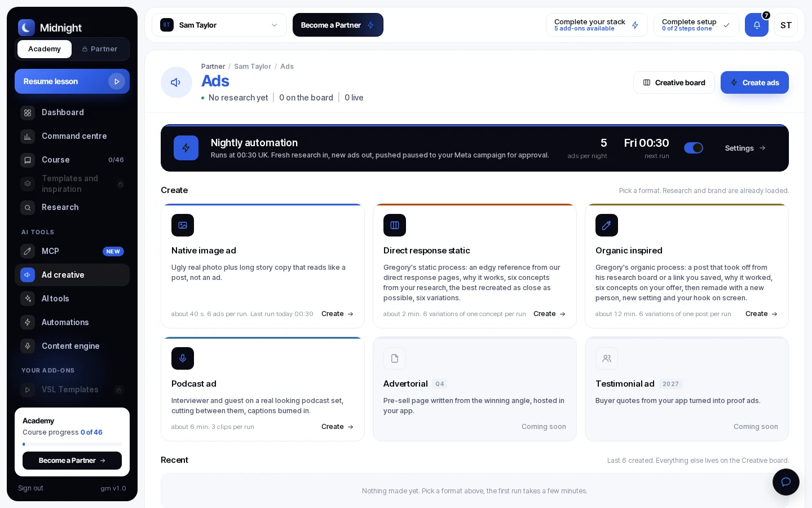This screenshot has width=812, height=508.
Task: Open Dashboard from the sidebar
Action: [72, 112]
